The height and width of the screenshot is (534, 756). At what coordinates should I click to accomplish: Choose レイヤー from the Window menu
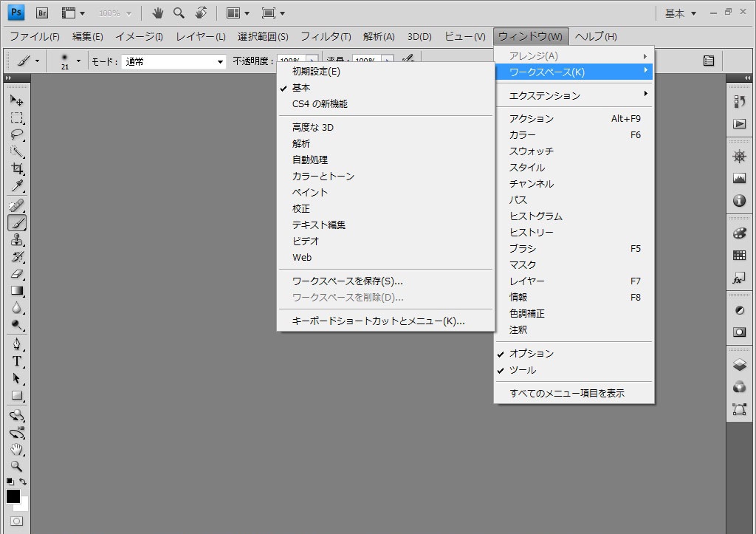526,281
